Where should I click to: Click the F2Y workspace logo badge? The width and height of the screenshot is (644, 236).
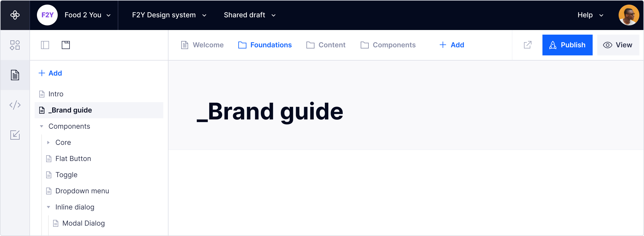[47, 15]
